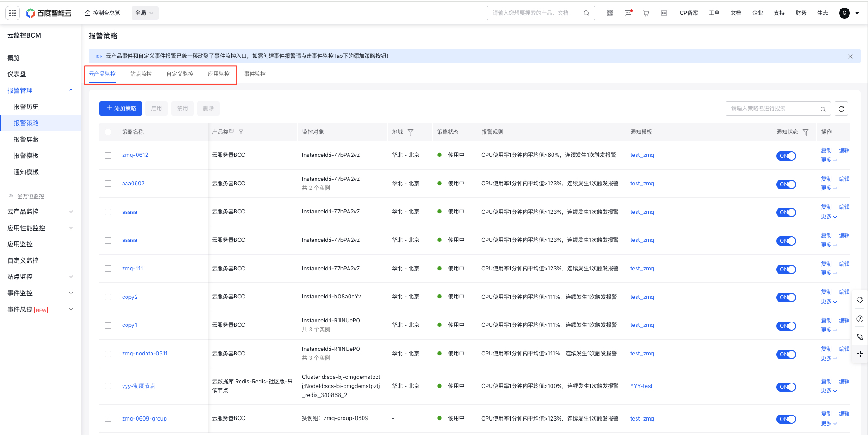The image size is (868, 435).
Task: Focus the policy name search field
Action: tap(778, 109)
